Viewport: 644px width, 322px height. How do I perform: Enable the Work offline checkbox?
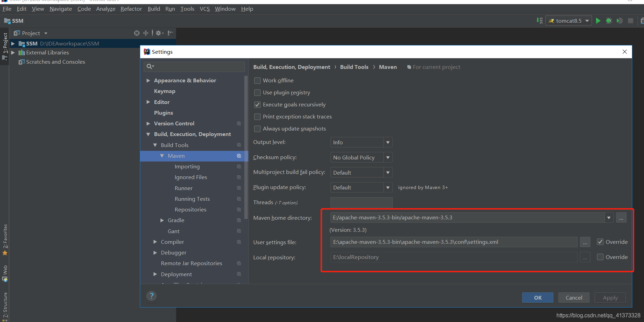click(x=257, y=81)
